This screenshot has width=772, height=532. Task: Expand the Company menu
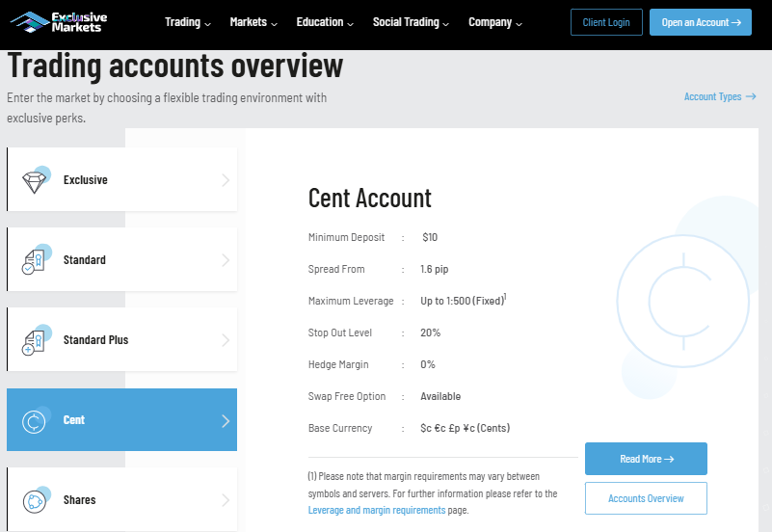click(495, 22)
